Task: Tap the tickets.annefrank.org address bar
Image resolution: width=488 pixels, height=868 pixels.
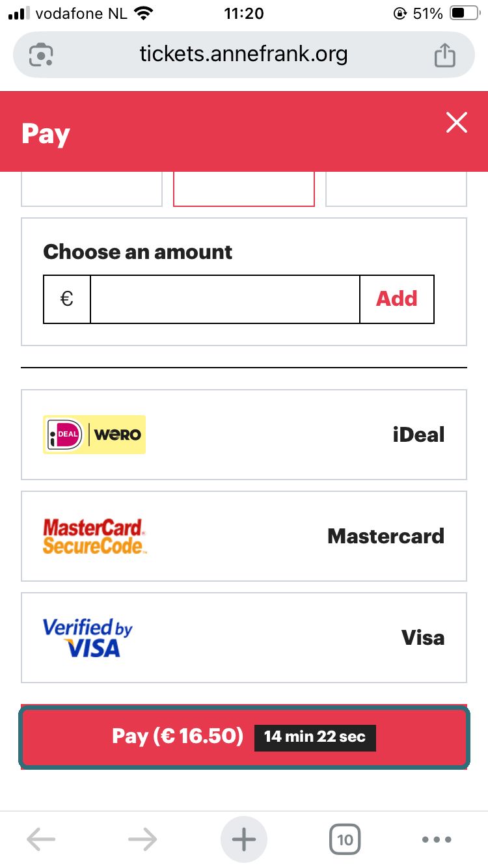Action: (244, 55)
